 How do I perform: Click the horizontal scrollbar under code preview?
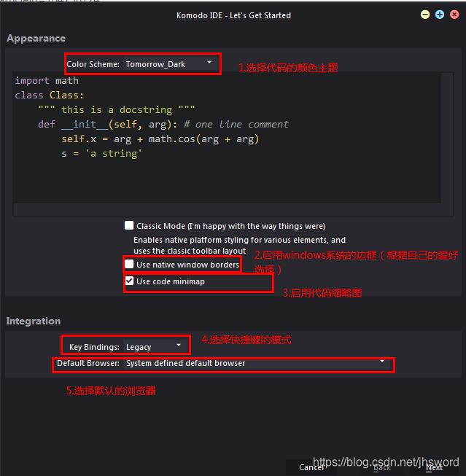coord(226,209)
